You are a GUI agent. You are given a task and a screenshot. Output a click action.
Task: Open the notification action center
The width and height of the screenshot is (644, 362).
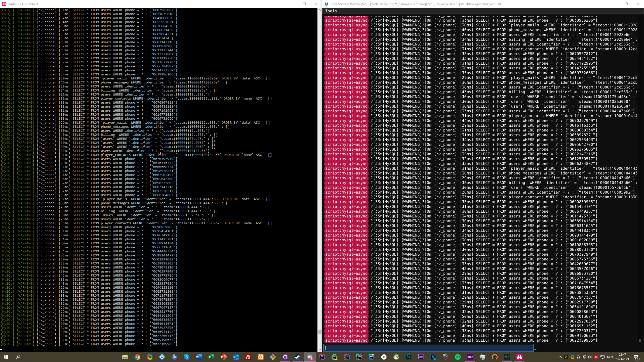click(x=636, y=357)
